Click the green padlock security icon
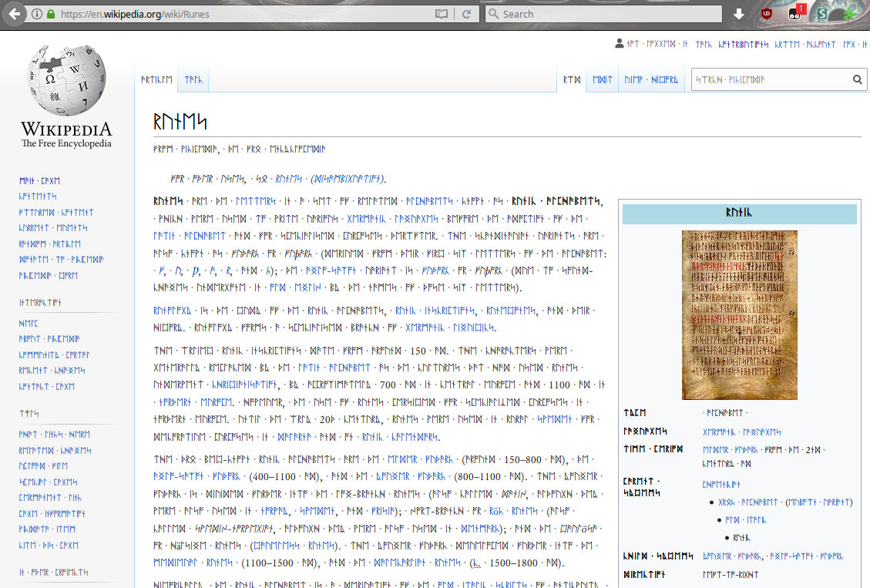The height and width of the screenshot is (588, 870). pyautogui.click(x=51, y=14)
